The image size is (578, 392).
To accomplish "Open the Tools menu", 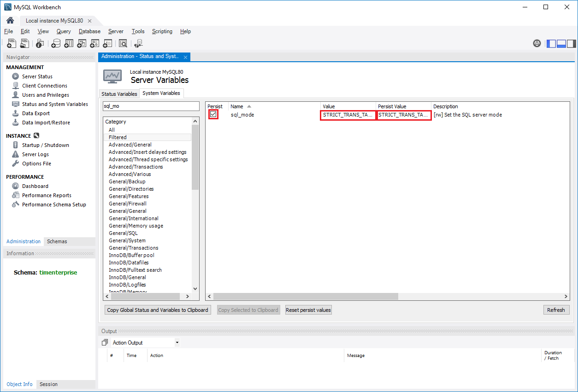I will 138,31.
